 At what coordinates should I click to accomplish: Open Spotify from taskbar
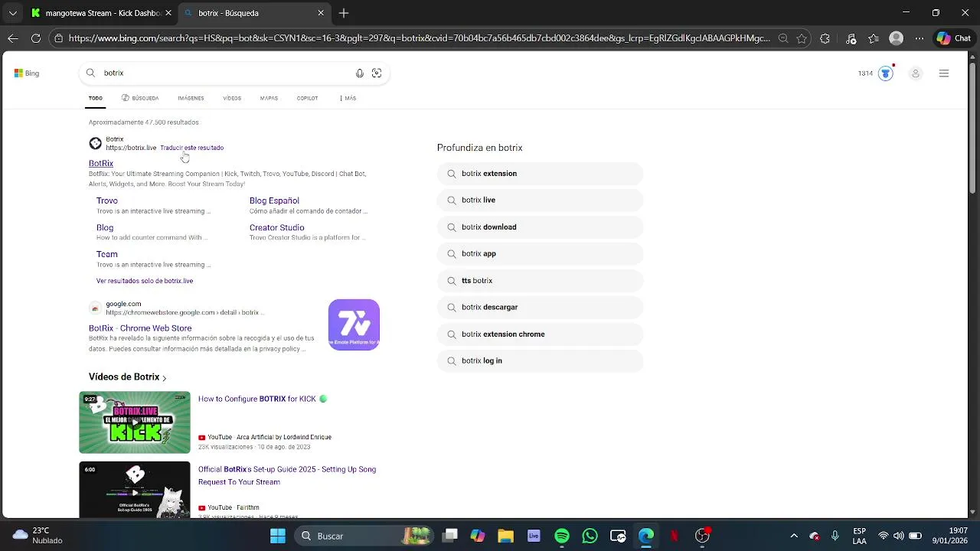coord(562,536)
